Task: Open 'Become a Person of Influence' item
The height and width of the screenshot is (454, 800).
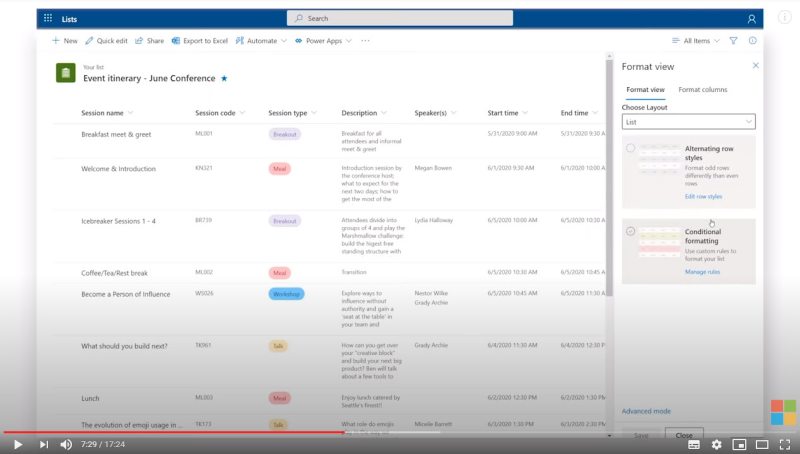Action: pos(126,294)
